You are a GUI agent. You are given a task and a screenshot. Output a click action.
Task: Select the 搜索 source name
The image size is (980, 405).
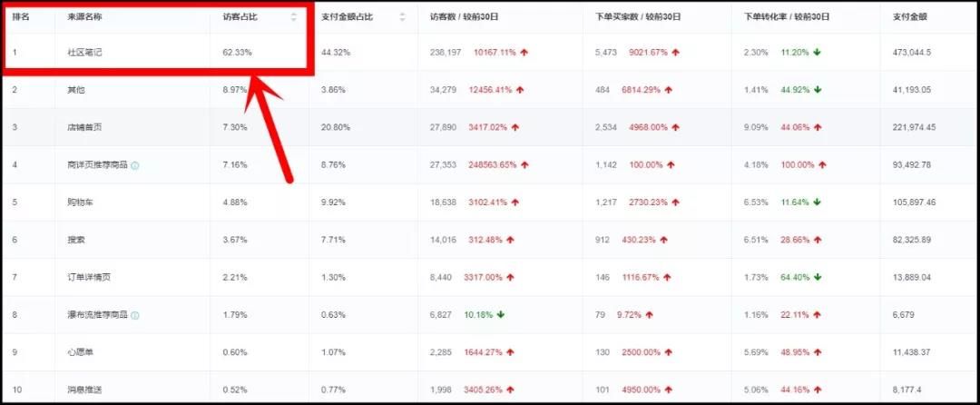(x=76, y=240)
